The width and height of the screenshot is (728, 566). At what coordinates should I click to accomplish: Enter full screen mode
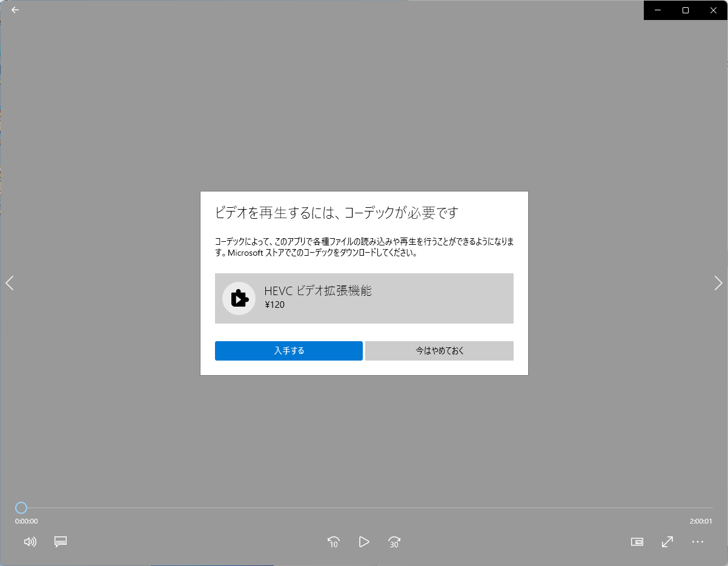(x=667, y=542)
